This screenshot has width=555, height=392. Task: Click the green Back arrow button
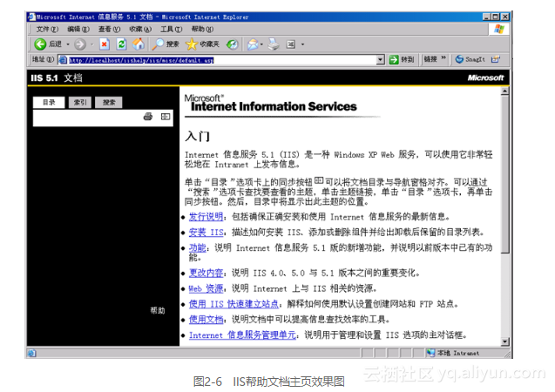coord(40,44)
